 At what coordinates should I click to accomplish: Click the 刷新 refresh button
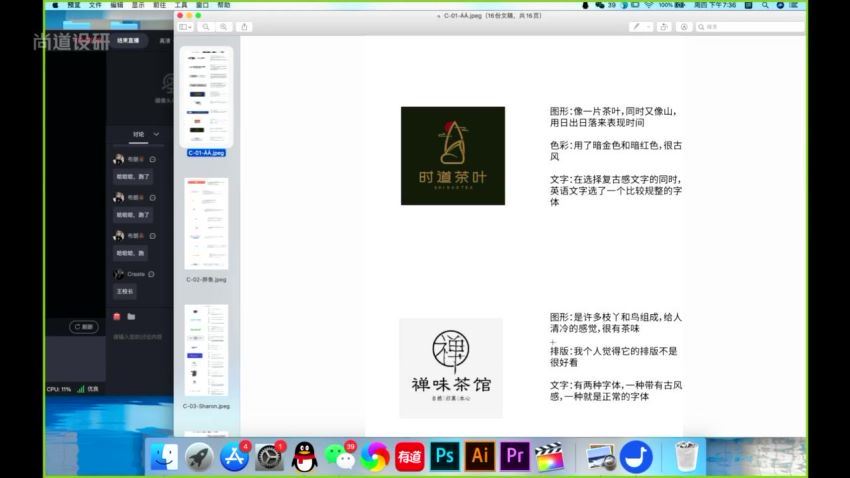tap(84, 327)
